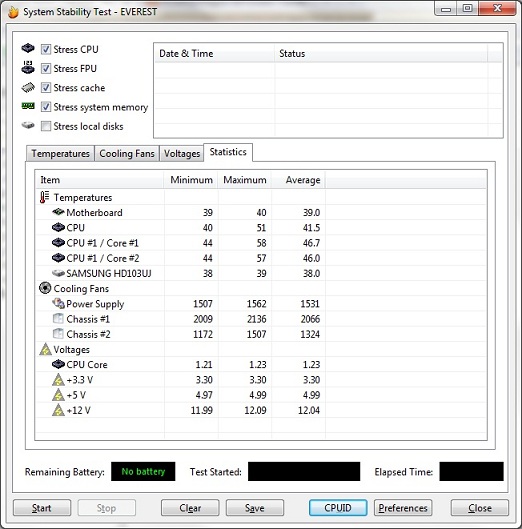Click the hard drive icon of SAMSUNG HD103UJ

coord(58,273)
